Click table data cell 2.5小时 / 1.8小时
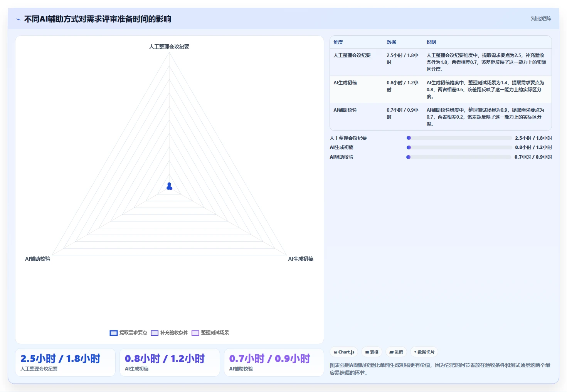Image resolution: width=567 pixels, height=392 pixels. 402,59
